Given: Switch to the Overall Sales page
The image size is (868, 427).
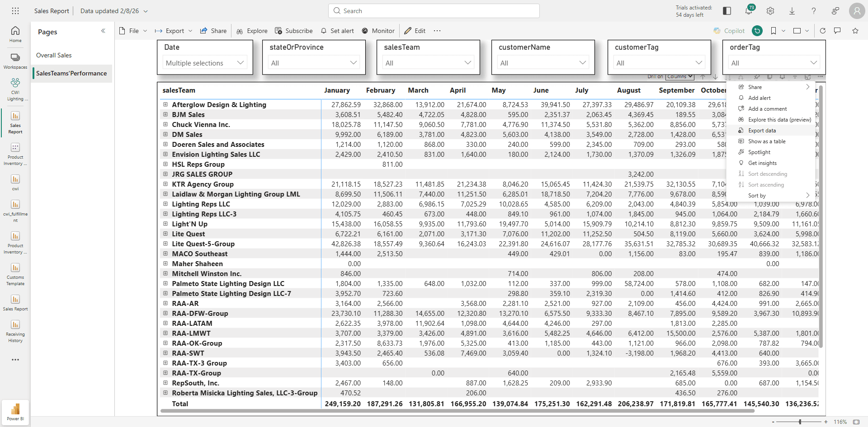Looking at the screenshot, I should click(x=72, y=55).
